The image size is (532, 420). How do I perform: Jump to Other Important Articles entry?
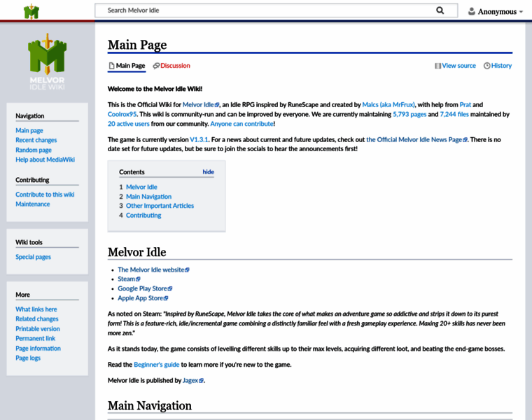pyautogui.click(x=160, y=206)
